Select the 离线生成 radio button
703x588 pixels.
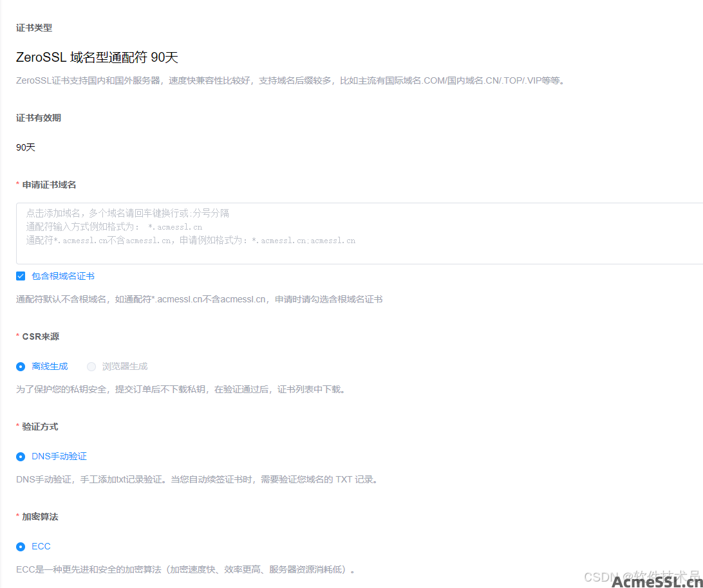[21, 367]
